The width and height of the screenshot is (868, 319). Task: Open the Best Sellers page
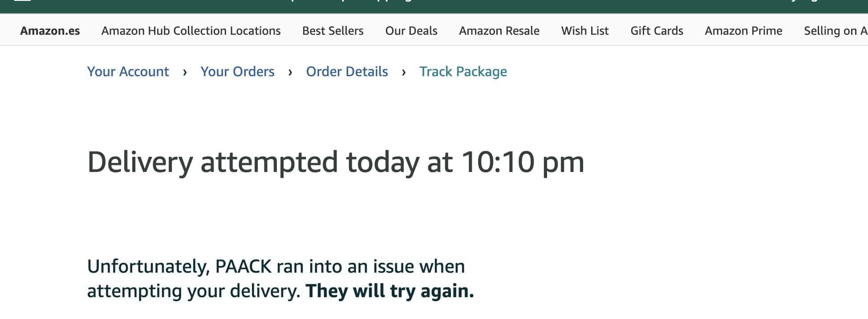tap(333, 31)
